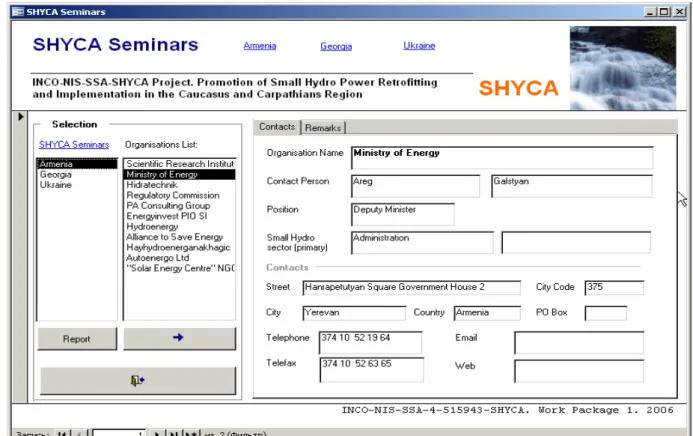Select PA Consulting Group organisation
This screenshot has width=693, height=436.
pos(179,206)
